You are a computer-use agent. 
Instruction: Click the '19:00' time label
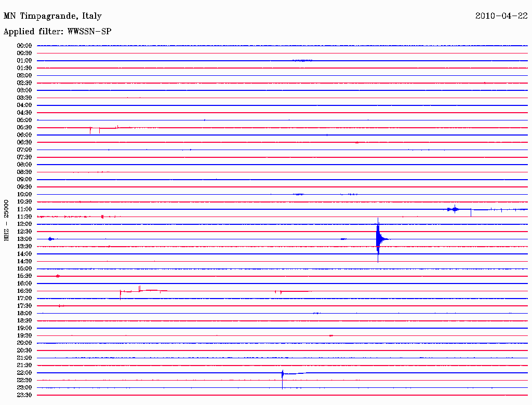[x=24, y=328]
